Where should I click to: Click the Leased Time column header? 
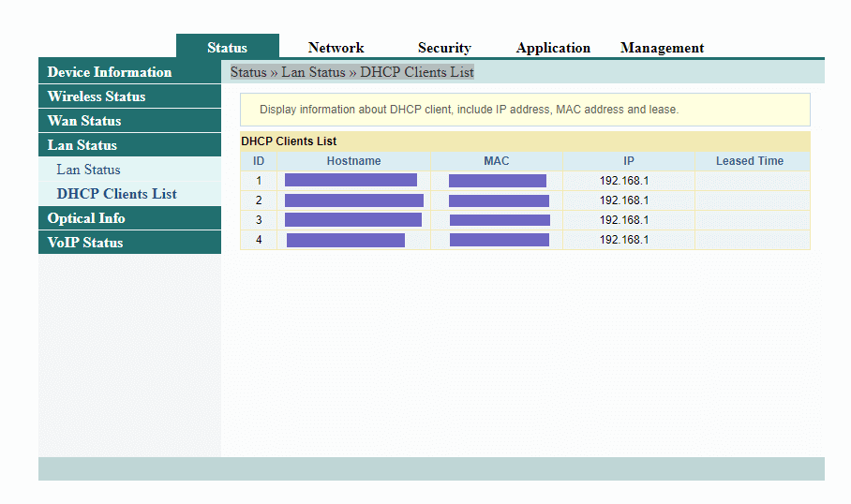tap(749, 161)
